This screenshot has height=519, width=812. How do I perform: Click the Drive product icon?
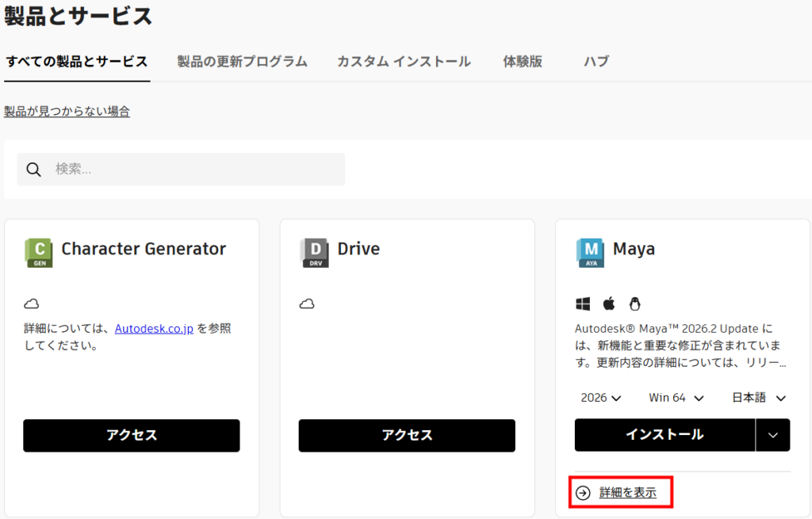coord(314,252)
